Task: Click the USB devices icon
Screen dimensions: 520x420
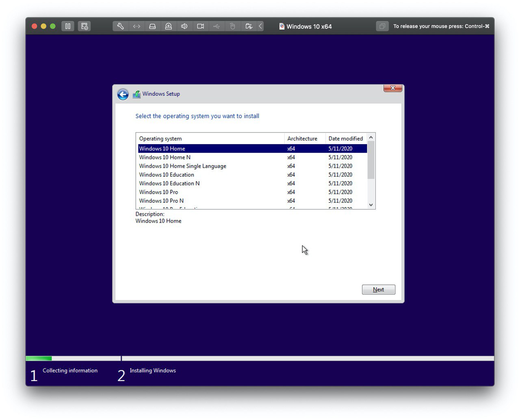Action: [x=217, y=26]
